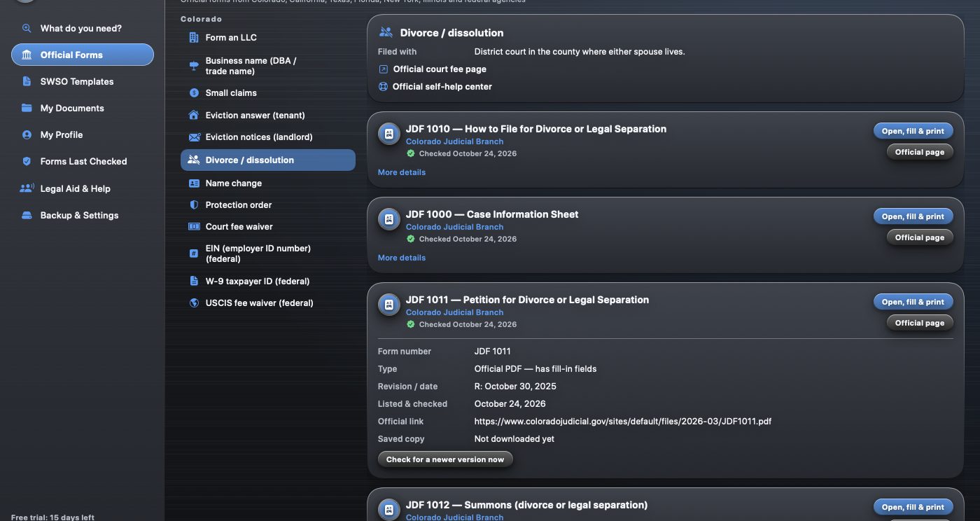Screen dimensions: 980x521
Task: Open Official page for JDF 1000
Action: [920, 237]
